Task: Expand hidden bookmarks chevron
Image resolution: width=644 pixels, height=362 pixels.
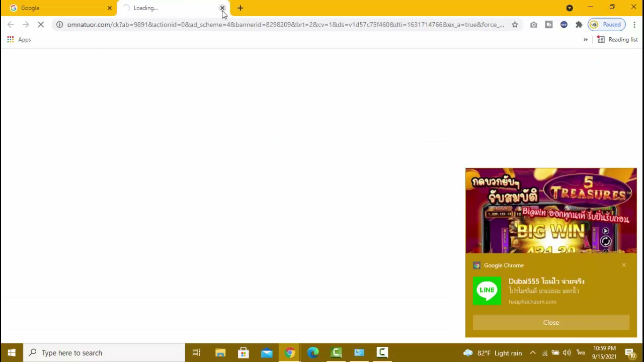Action: (x=585, y=40)
